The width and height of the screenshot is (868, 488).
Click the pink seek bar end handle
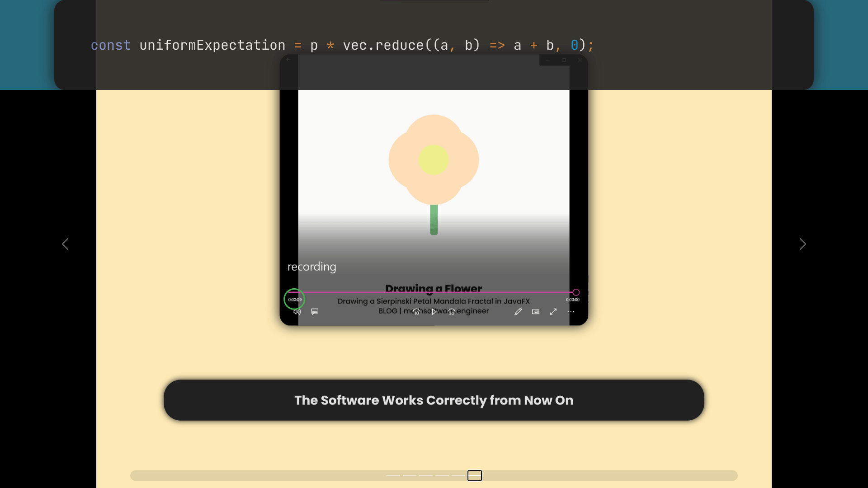point(576,292)
